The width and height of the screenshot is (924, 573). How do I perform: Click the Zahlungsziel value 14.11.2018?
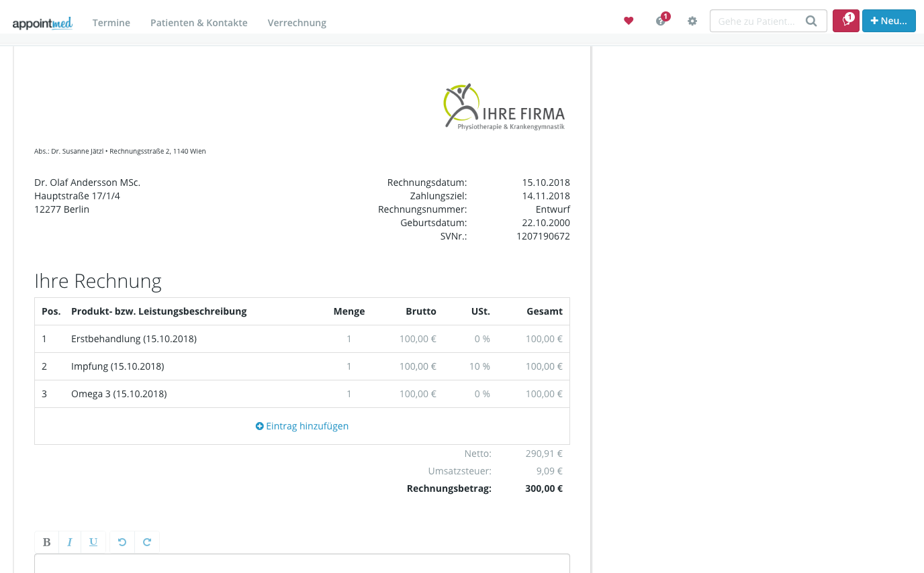tap(546, 196)
